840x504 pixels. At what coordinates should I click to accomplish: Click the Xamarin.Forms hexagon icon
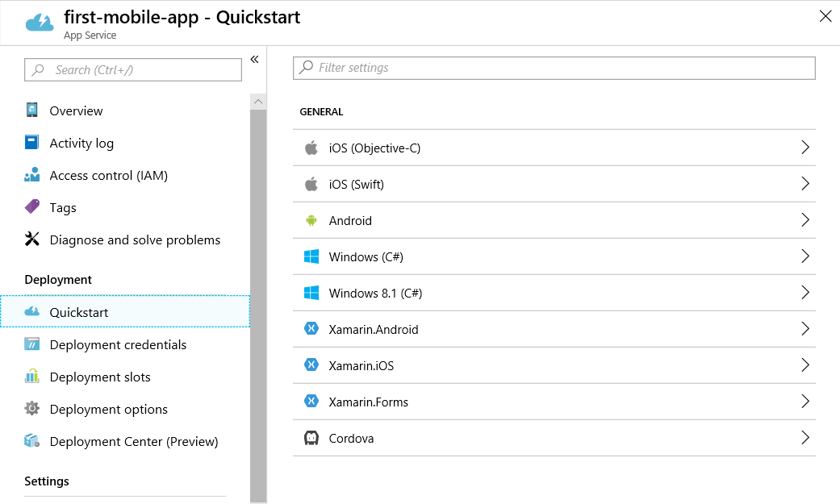tap(311, 401)
